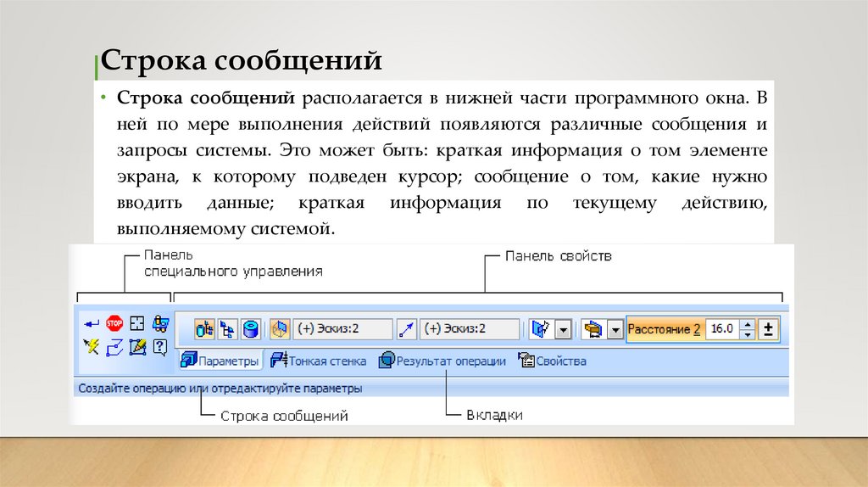Click the orange extrusion type icon
Screen dimensions: 868x487
click(593, 329)
